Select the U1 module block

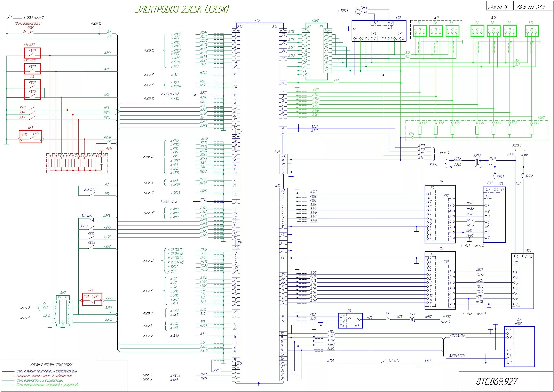tap(440, 214)
